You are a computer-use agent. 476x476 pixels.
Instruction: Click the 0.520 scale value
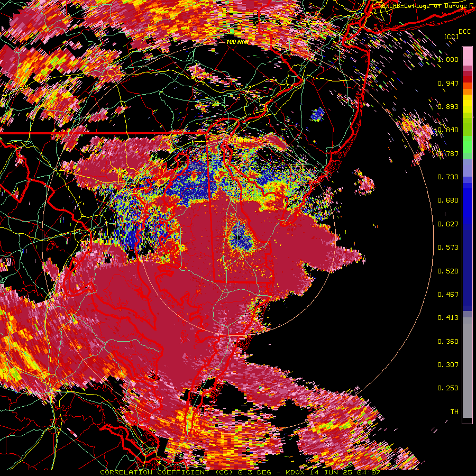(x=448, y=271)
